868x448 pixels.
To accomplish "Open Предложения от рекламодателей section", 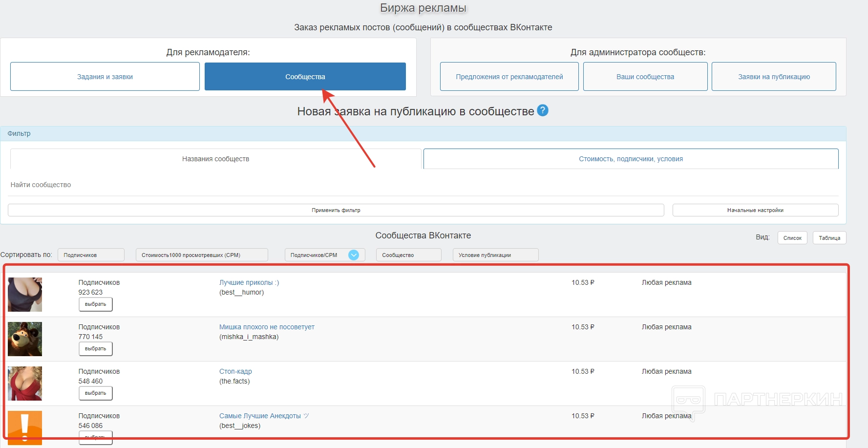I will [509, 77].
